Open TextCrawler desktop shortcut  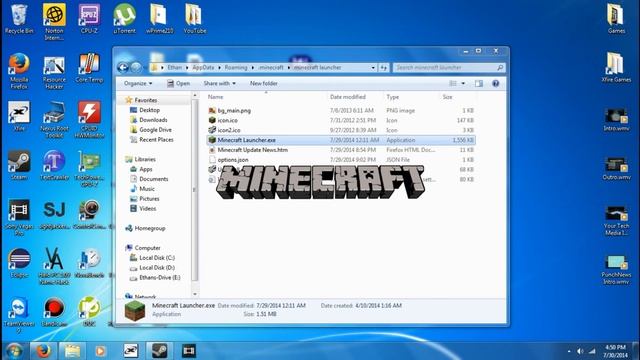tap(54, 165)
